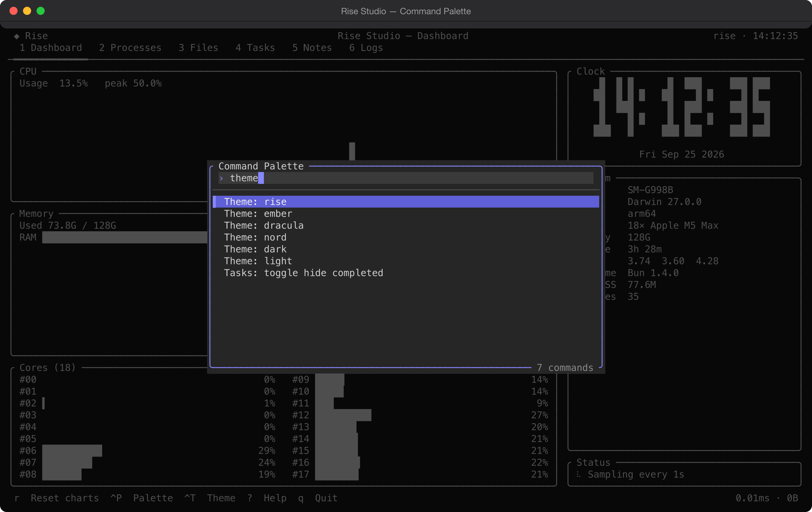Click the Fri Sep 25 2026 date

(x=681, y=154)
